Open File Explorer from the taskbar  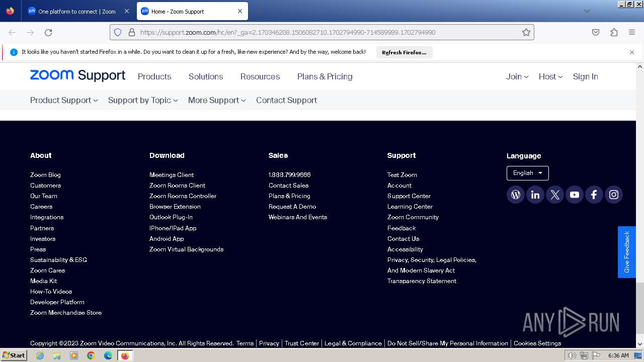[57, 355]
